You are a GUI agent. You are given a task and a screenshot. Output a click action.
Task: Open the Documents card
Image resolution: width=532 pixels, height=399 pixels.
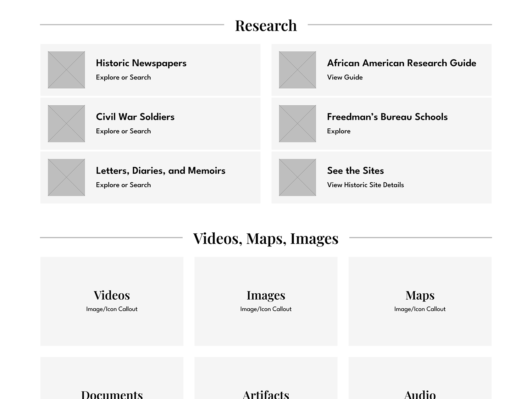click(x=112, y=383)
